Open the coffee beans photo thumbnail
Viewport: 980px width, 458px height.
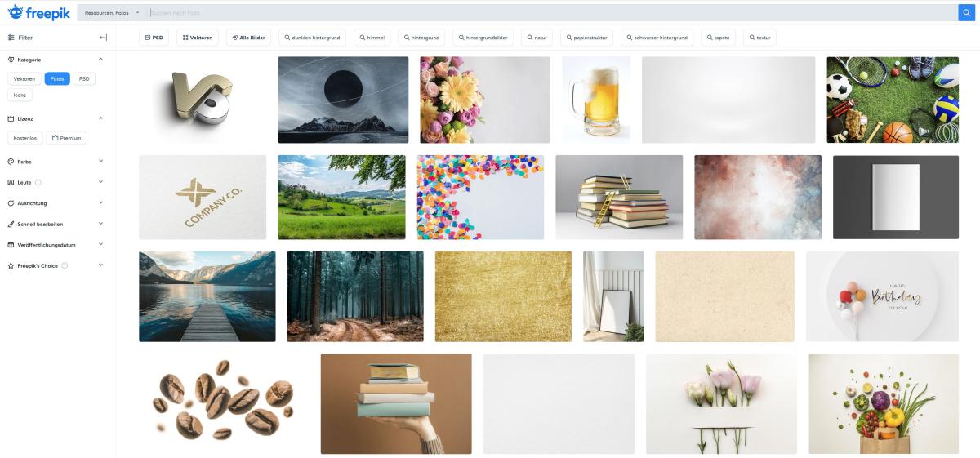click(223, 403)
